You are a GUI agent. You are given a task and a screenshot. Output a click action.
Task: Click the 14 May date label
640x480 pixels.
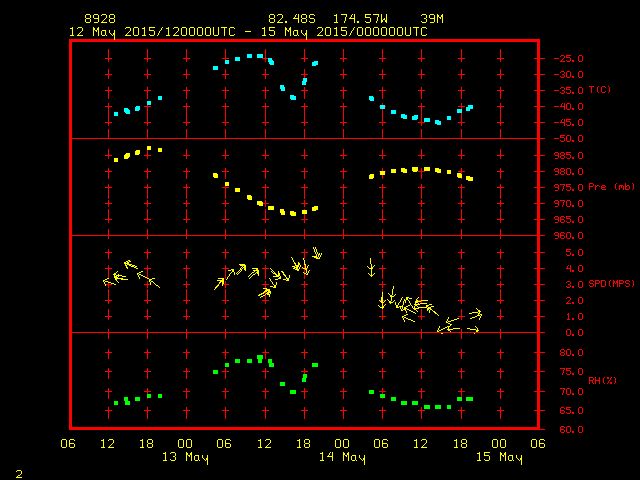point(342,457)
